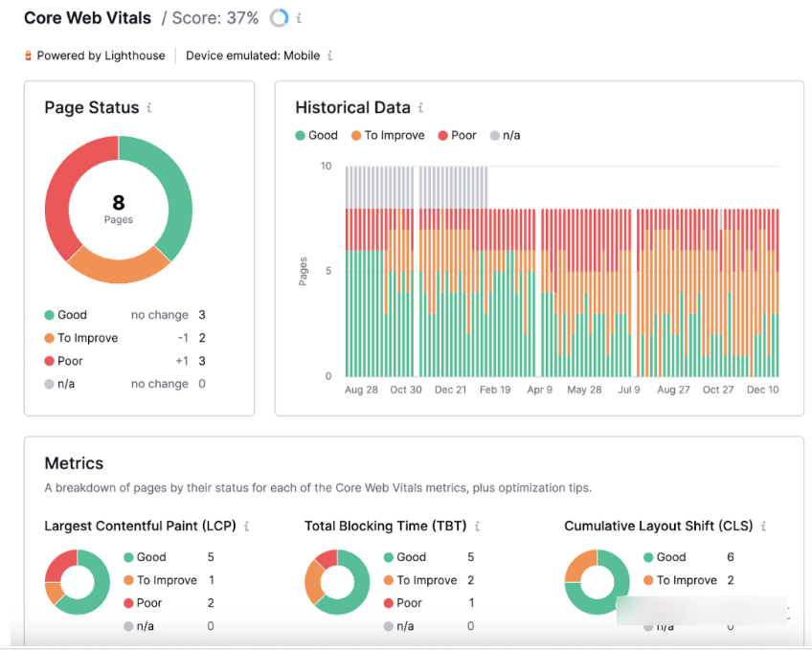Click the Total Blocking Time info icon
The width and height of the screenshot is (812, 650).
(477, 527)
